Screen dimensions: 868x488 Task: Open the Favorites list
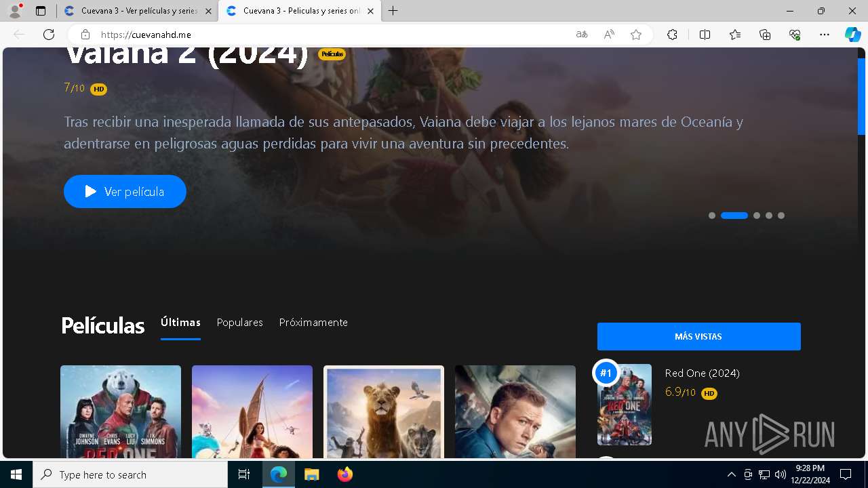click(735, 35)
